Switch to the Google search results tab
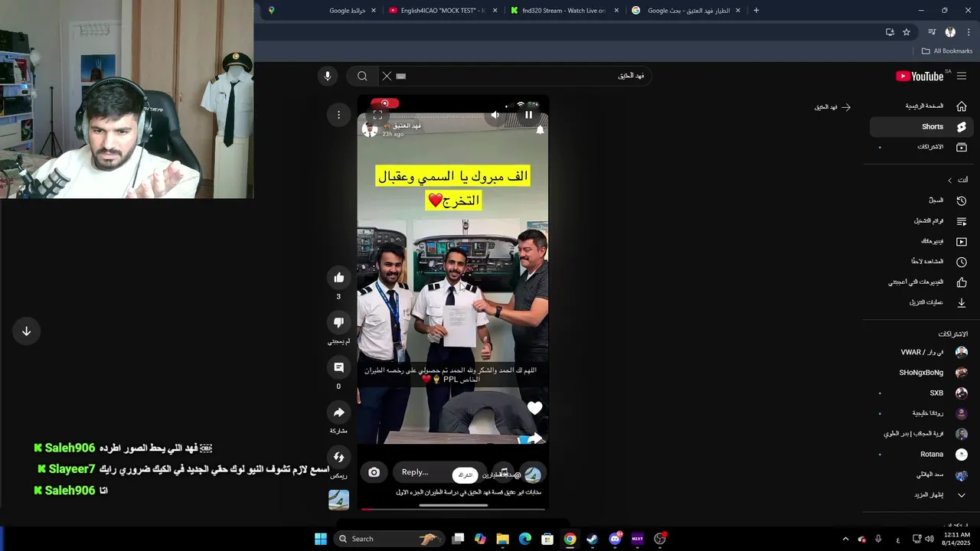This screenshot has height=551, width=980. click(x=688, y=11)
